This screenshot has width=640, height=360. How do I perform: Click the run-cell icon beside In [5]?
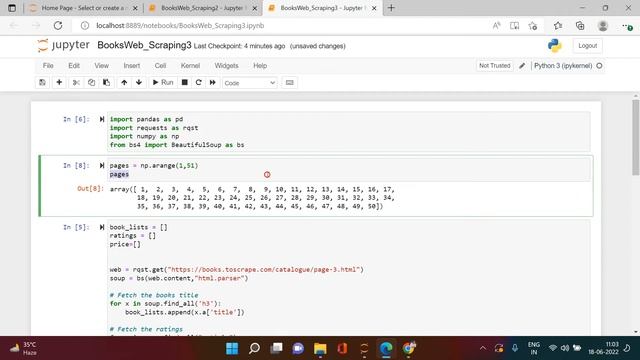click(102, 227)
